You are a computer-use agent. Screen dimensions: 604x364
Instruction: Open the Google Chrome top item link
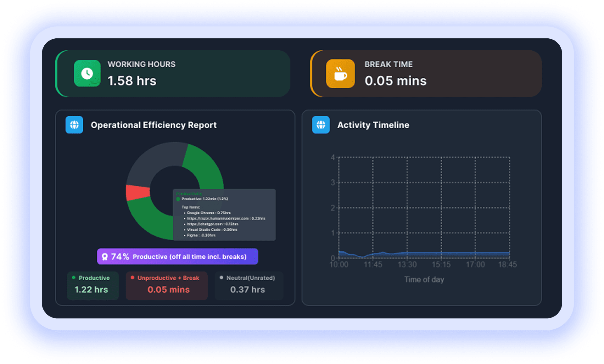click(208, 213)
